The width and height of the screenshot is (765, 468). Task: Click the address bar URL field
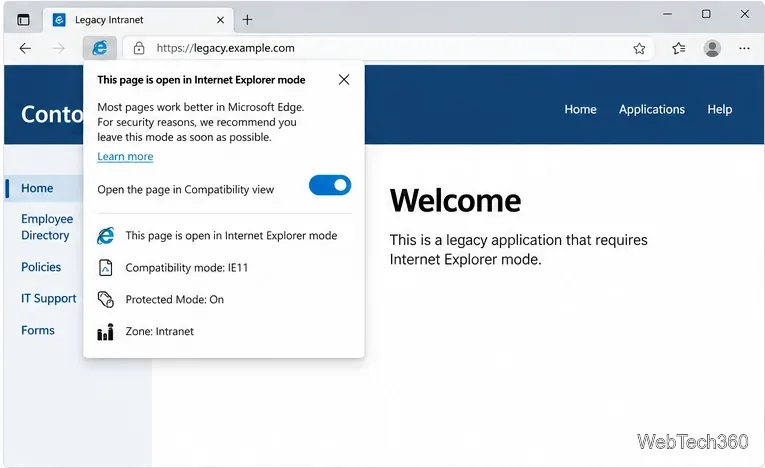[388, 48]
